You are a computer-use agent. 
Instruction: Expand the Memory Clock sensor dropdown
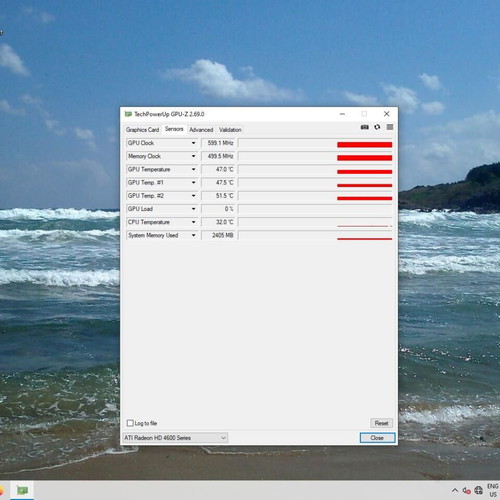pos(193,156)
